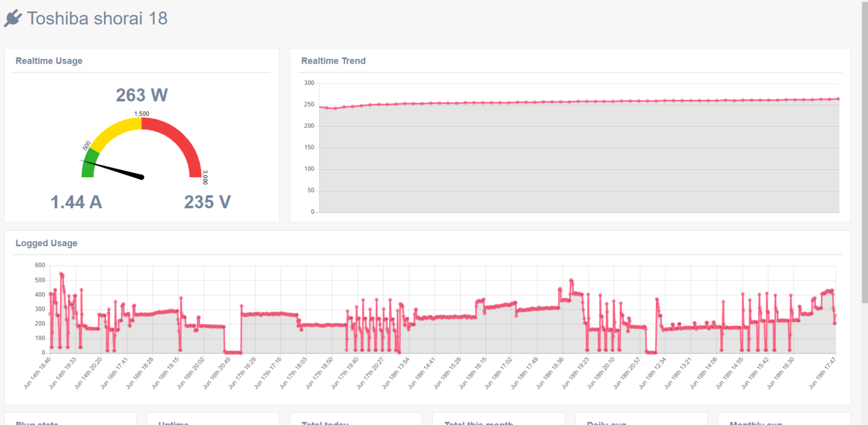Click the Jun 18th 17:02 x-axis label
The image size is (868, 425).
[x=499, y=373]
